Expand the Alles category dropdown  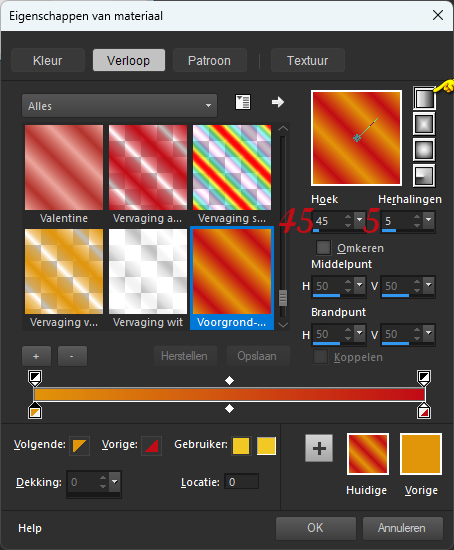point(119,106)
